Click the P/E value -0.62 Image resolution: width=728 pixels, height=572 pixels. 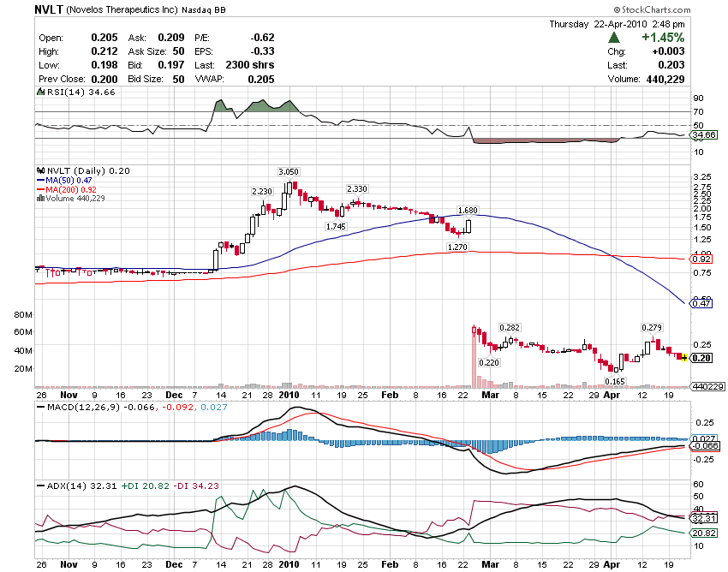click(x=262, y=38)
